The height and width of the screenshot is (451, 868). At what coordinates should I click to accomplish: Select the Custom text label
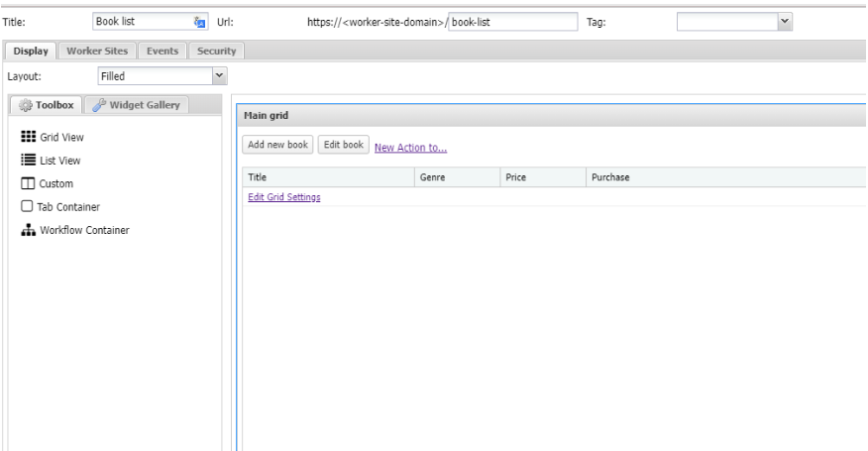pyautogui.click(x=55, y=183)
